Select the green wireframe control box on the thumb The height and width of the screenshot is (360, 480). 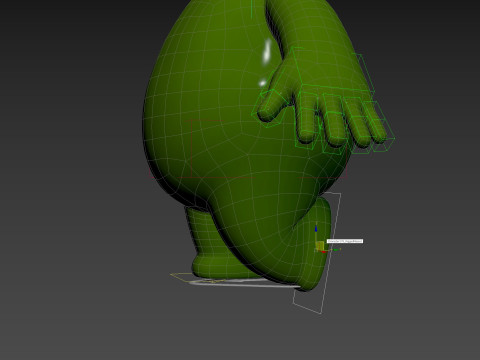point(269,107)
